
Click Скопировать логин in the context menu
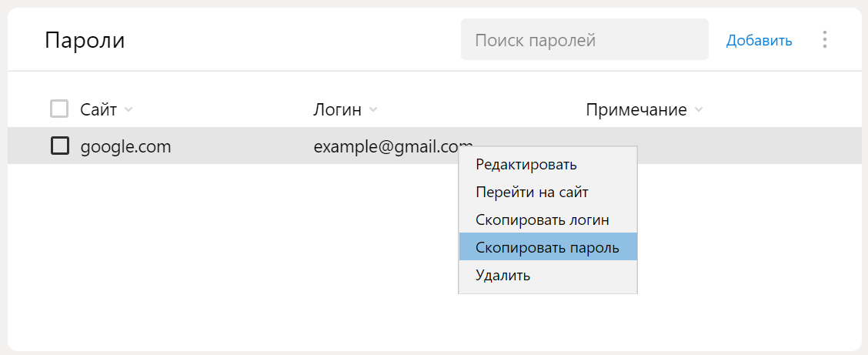[x=542, y=219]
